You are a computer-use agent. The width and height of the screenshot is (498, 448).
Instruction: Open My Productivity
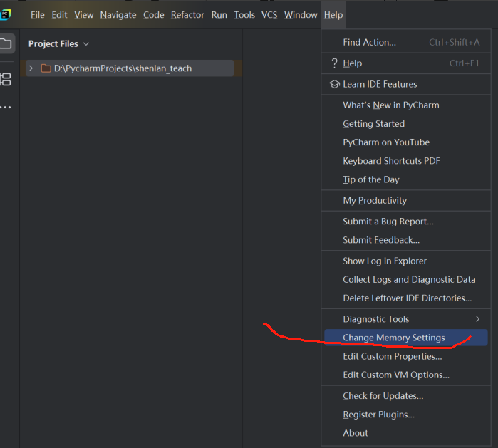pos(406,200)
